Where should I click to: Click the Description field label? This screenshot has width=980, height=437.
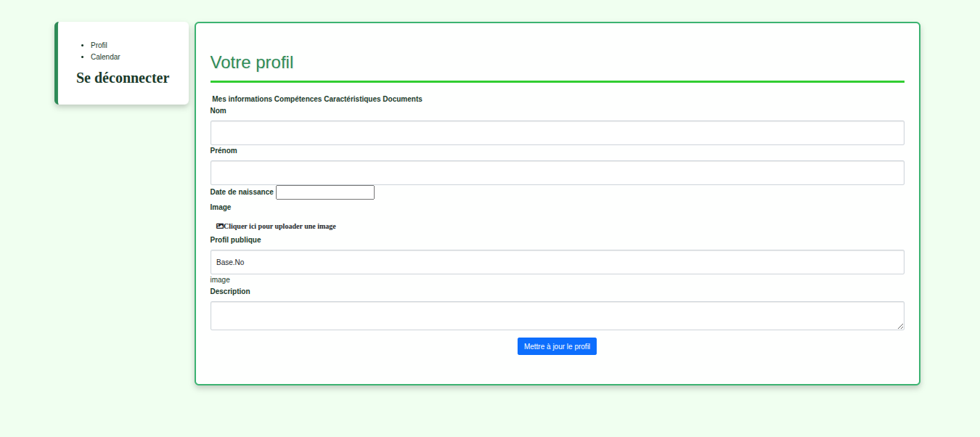(x=230, y=291)
